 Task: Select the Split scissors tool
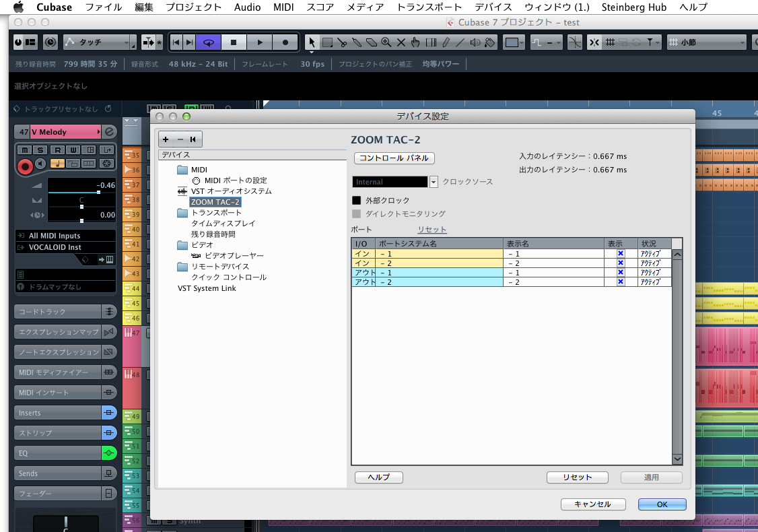click(x=342, y=42)
